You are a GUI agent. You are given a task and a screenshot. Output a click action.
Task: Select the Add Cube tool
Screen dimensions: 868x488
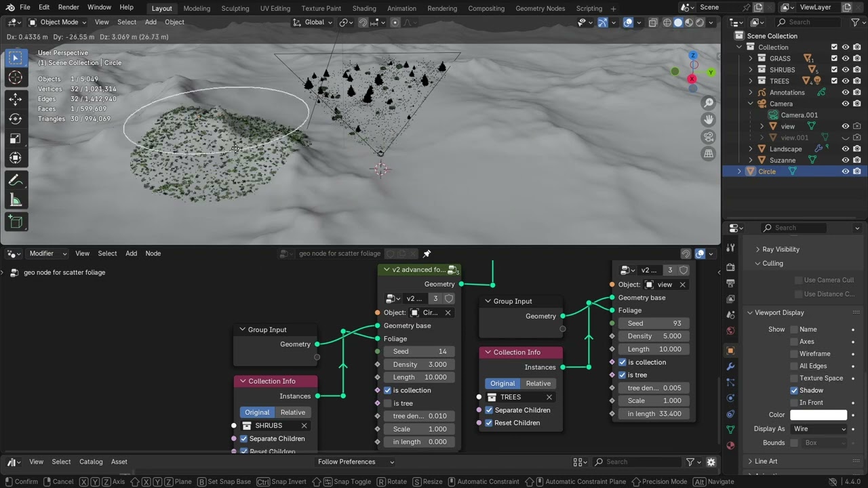(x=15, y=222)
